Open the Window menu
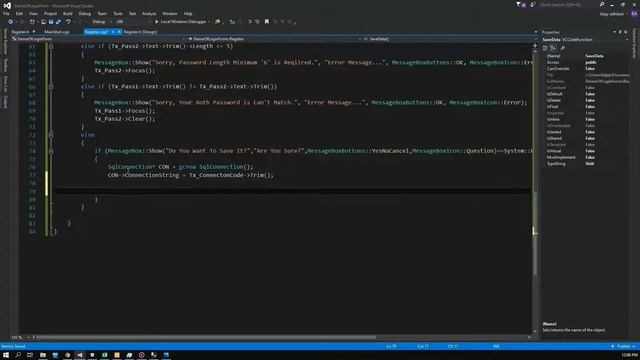The width and height of the screenshot is (640, 360). tap(170, 13)
